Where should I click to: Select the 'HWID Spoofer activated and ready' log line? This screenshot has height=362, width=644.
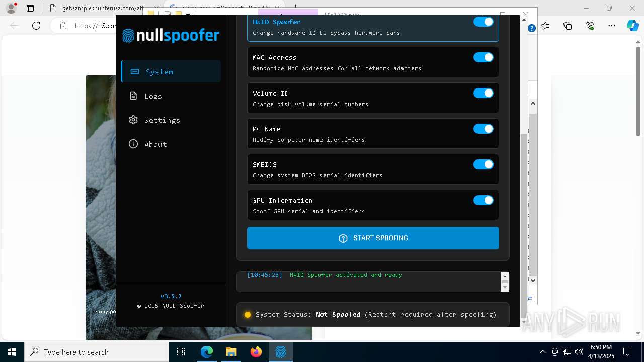coord(346,275)
